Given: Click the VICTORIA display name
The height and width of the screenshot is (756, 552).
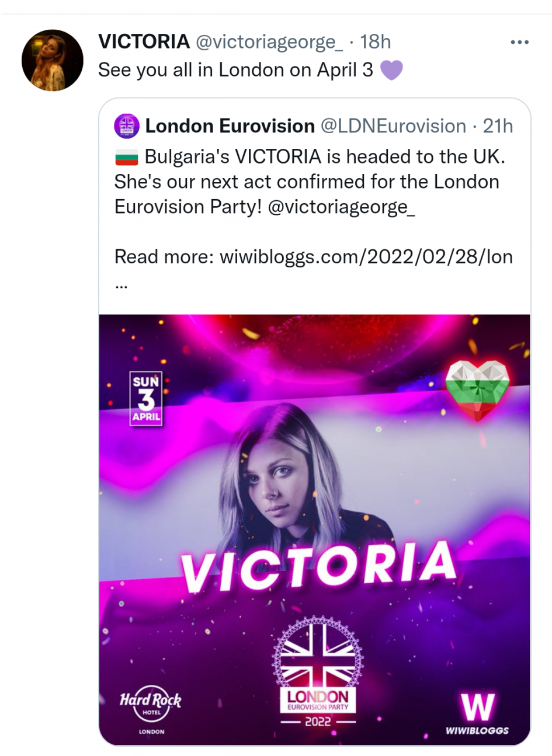Looking at the screenshot, I should (x=144, y=42).
